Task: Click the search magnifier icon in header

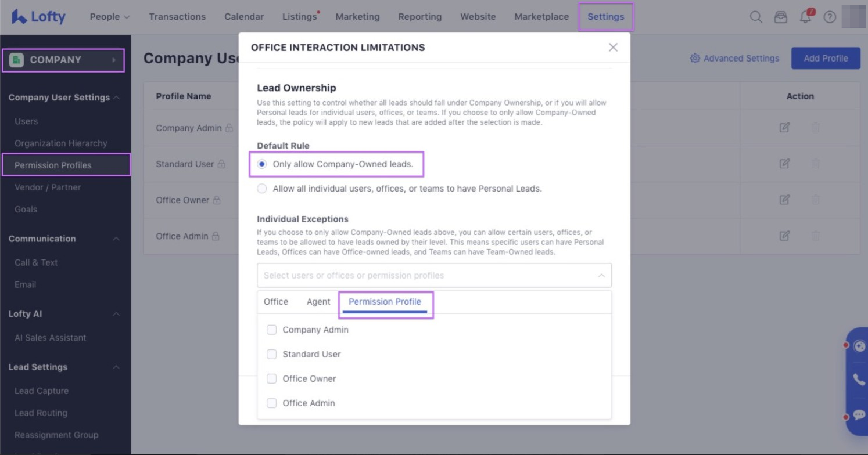Action: tap(756, 17)
